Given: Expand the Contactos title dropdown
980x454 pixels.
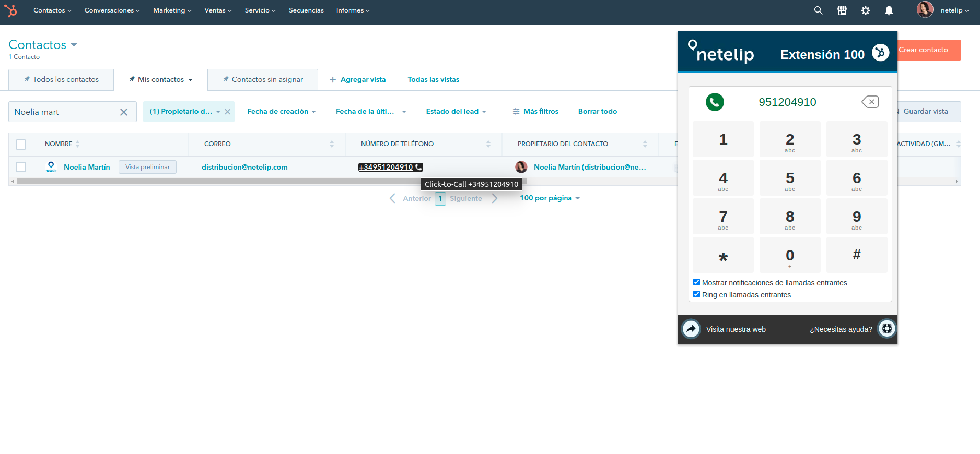Looking at the screenshot, I should tap(74, 45).
